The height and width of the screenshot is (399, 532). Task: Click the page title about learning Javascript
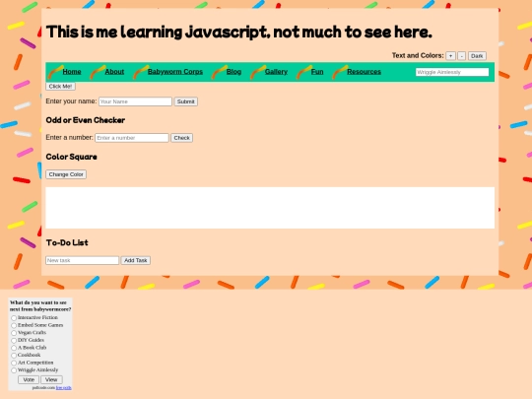click(238, 32)
